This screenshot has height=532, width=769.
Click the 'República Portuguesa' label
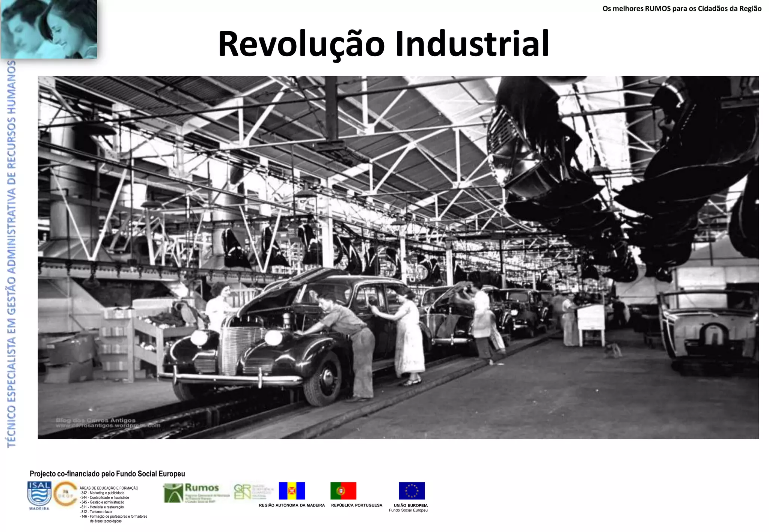tap(356, 505)
